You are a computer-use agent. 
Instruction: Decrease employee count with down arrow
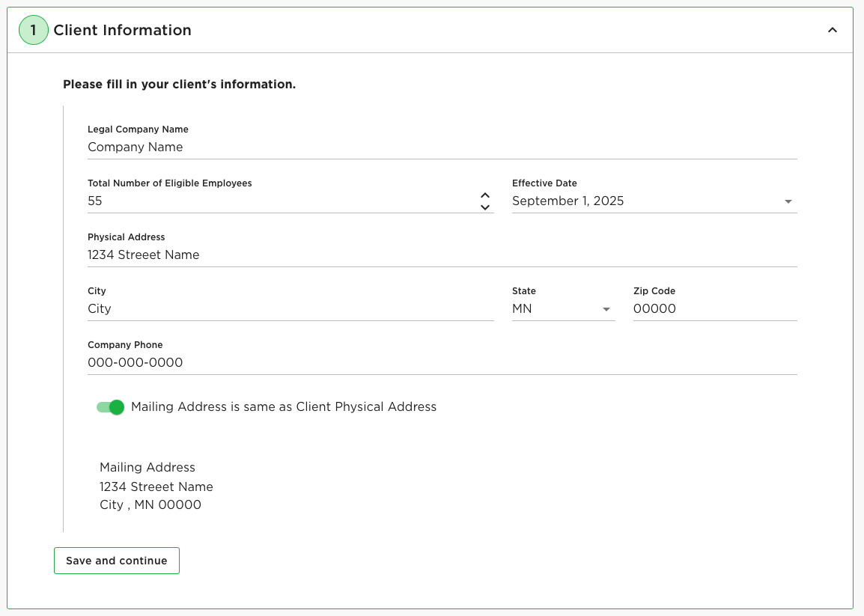pyautogui.click(x=485, y=207)
